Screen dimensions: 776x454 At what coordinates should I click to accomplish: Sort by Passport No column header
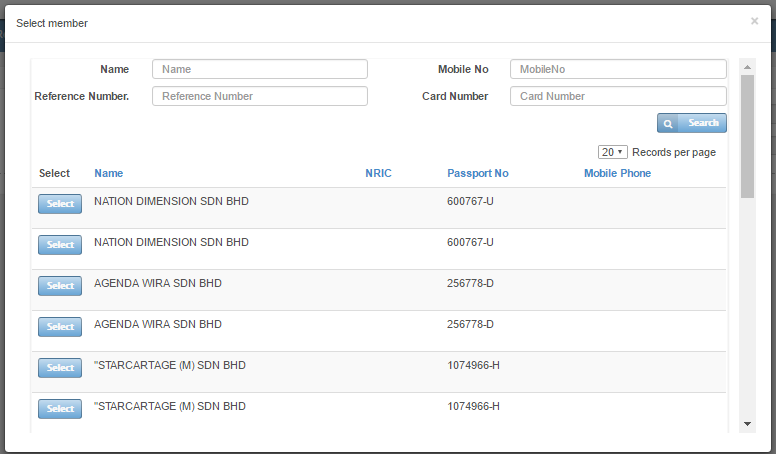click(477, 173)
